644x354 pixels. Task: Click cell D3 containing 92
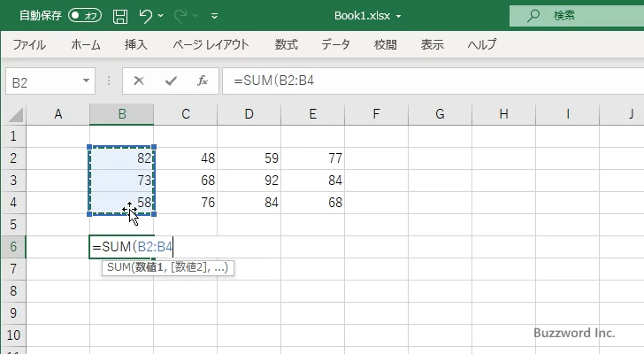pyautogui.click(x=249, y=181)
